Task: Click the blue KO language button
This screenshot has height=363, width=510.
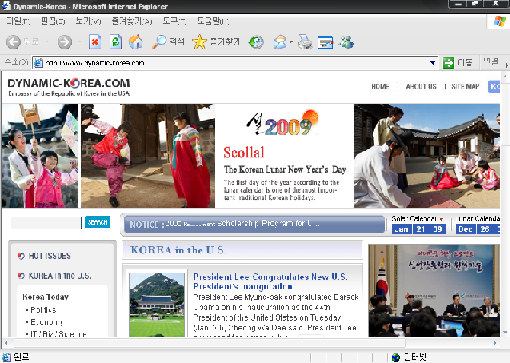Action: 494,87
